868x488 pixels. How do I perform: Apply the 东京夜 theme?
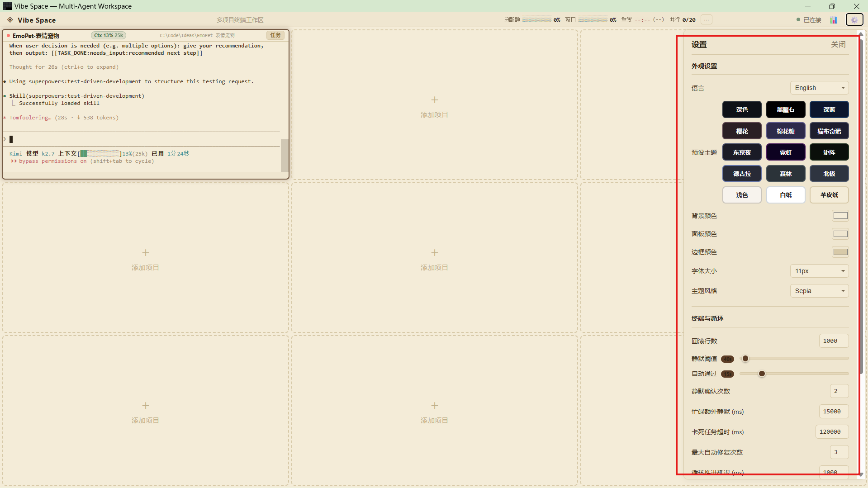742,152
